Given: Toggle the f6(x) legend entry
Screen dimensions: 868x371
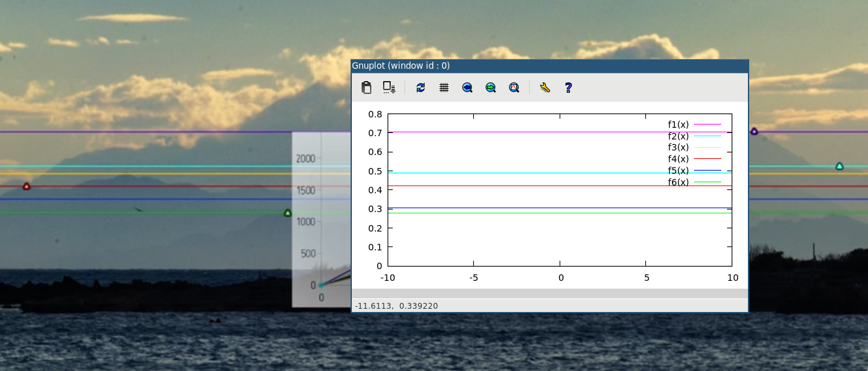Looking at the screenshot, I should 678,182.
